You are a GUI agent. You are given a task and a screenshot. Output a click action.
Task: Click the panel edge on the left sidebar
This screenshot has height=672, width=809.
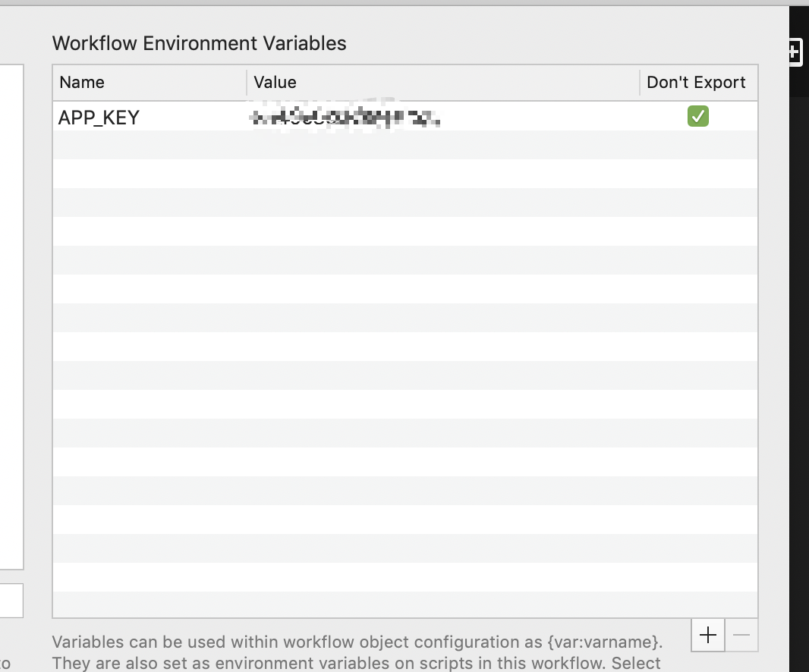(11, 303)
